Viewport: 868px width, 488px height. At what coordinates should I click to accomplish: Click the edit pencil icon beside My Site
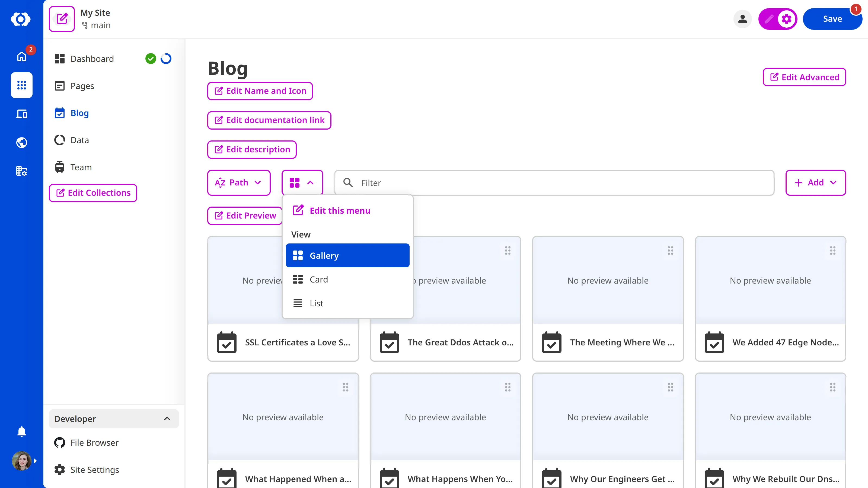pyautogui.click(x=62, y=19)
